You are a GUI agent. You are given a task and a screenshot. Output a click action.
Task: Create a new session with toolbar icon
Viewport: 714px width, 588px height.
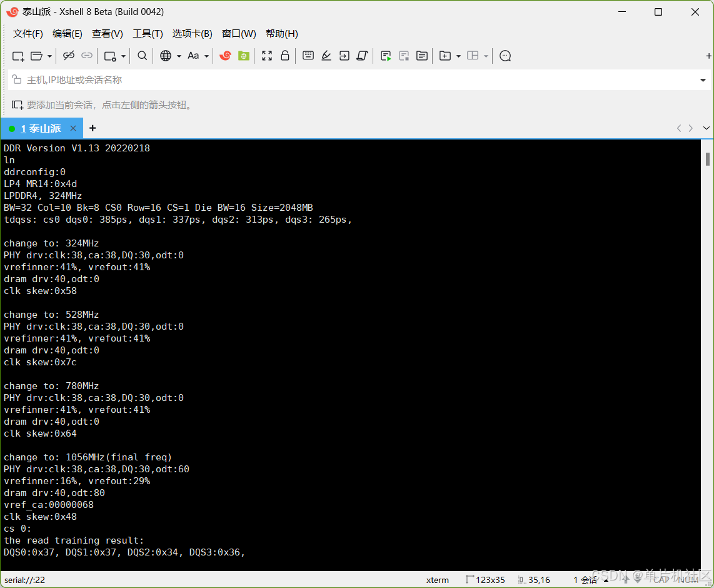click(x=18, y=56)
